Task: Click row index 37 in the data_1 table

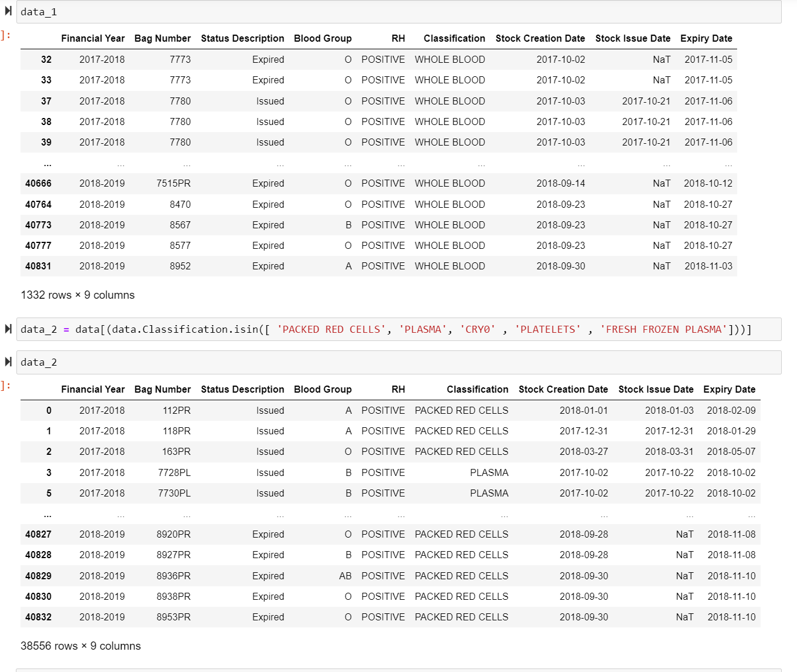Action: coord(46,101)
